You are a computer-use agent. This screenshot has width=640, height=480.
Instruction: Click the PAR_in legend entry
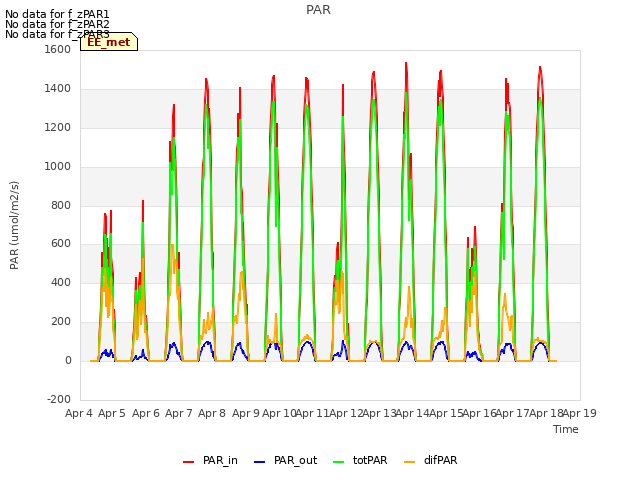(210, 460)
